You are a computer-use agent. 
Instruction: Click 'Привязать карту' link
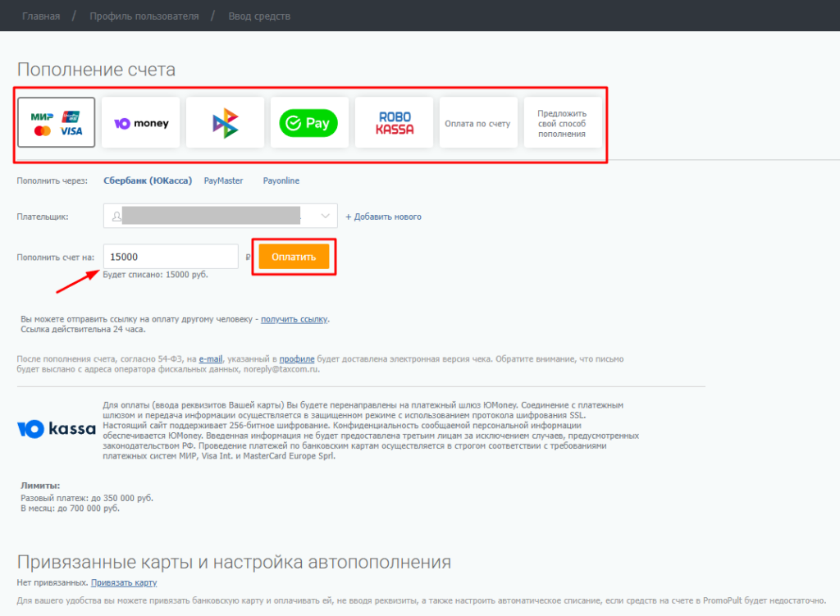point(124,582)
